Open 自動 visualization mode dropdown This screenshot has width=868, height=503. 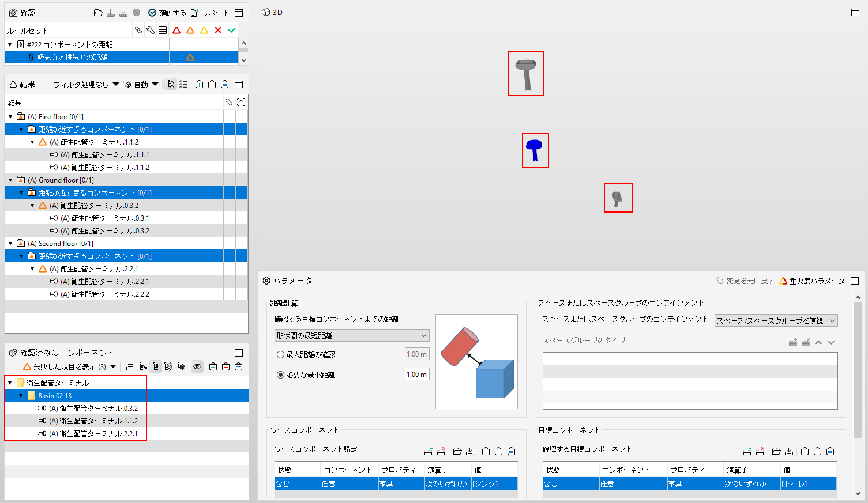[141, 84]
